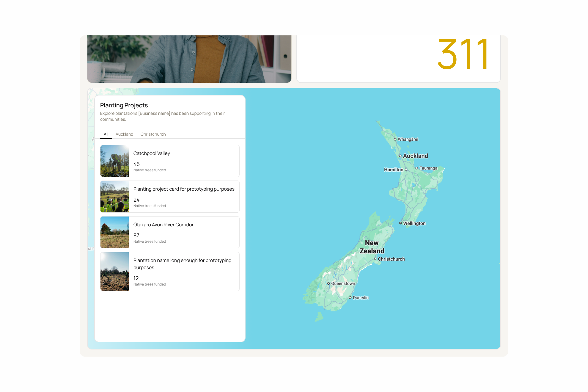588x392 pixels.
Task: Click the Wellington capital marker on map
Action: [x=400, y=223]
